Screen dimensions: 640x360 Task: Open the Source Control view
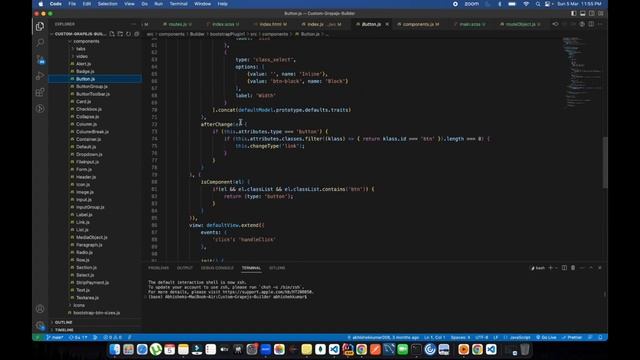pyautogui.click(x=40, y=59)
